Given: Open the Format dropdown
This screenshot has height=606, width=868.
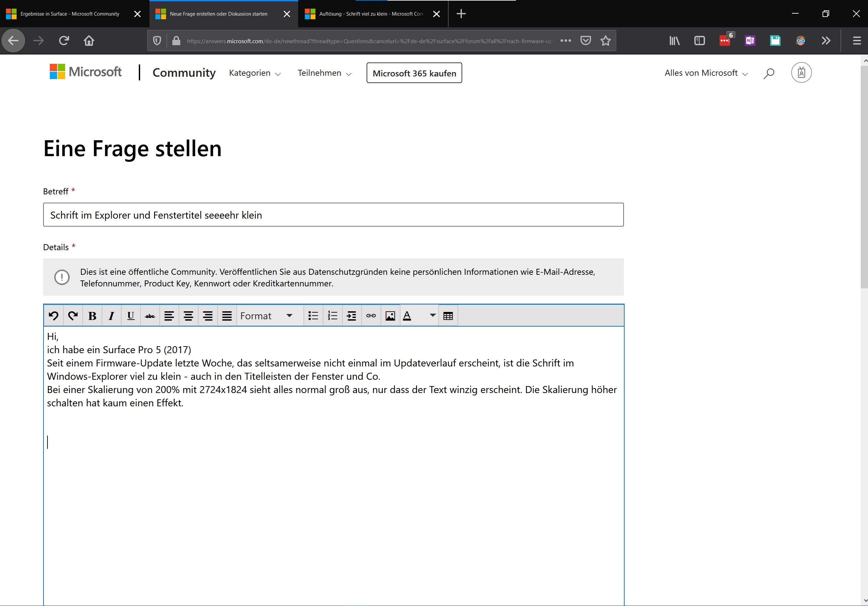Looking at the screenshot, I should [270, 316].
